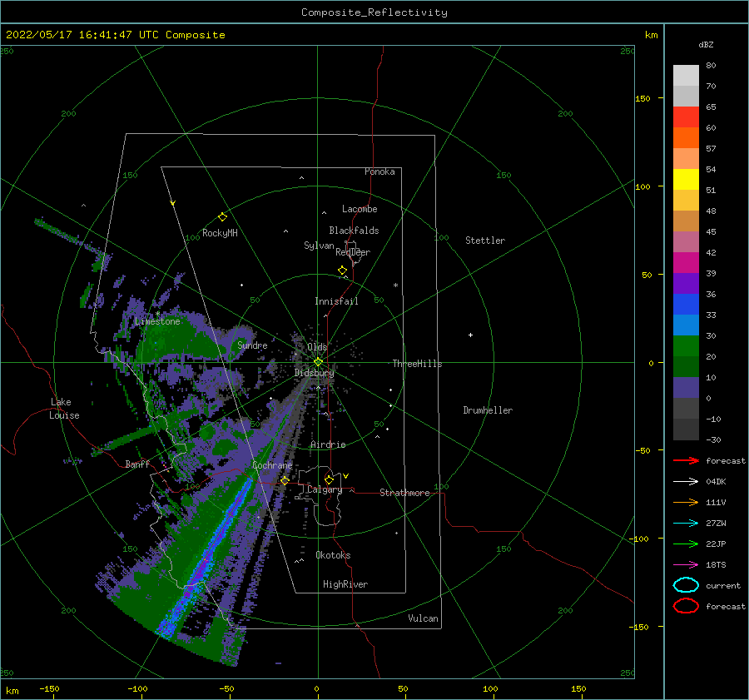Click the yellow diamond marker near RedDeer

point(342,271)
